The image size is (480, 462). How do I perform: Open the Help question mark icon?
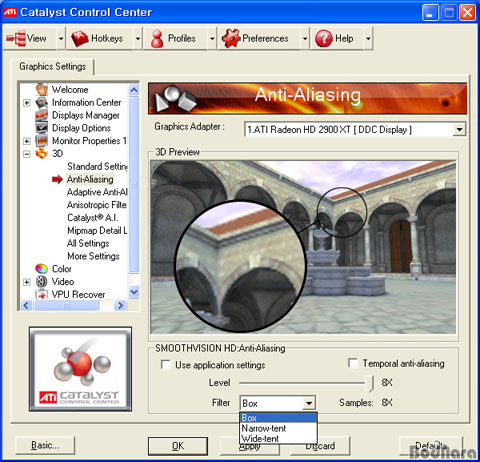[x=324, y=38]
